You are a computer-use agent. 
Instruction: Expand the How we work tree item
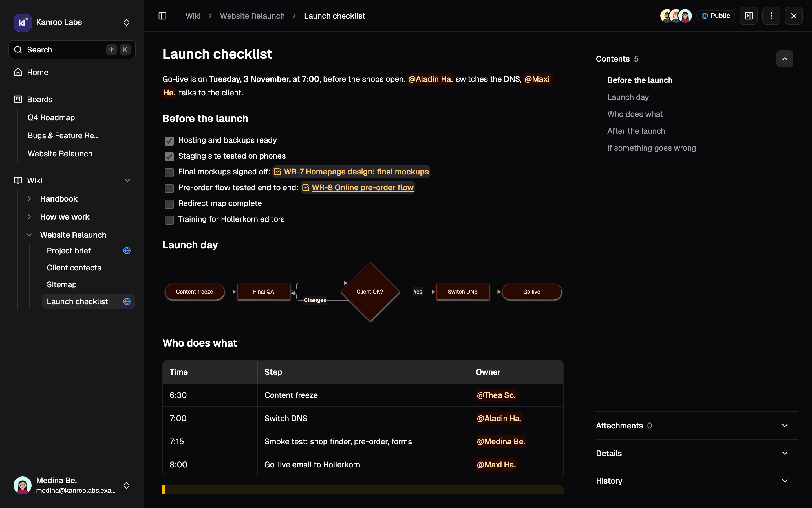(x=29, y=217)
